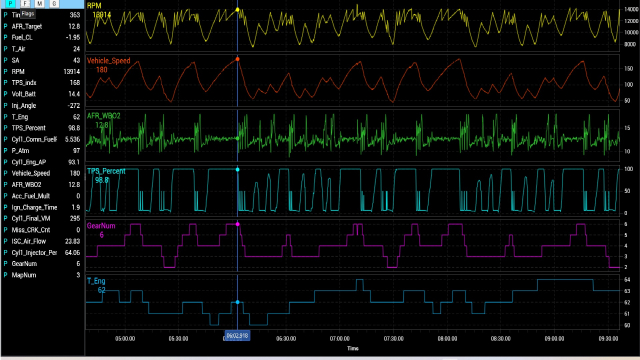Viewport: 640px width, 360px height.
Task: Click the green AFR_WBO2 graph title
Action: click(x=104, y=116)
